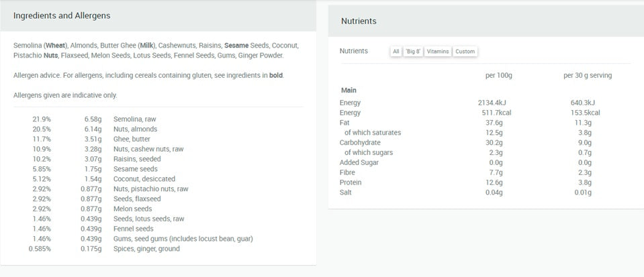The image size is (644, 277).
Task: Switch to the 'Big 8' nutrients filter
Action: (x=412, y=52)
